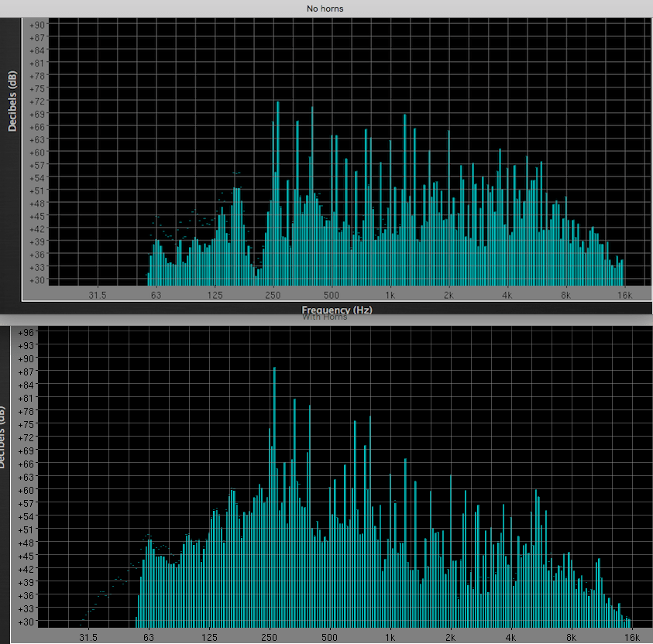653x644 pixels.
Task: Click the 125 Hz label in With Horns graph
Action: click(x=209, y=637)
